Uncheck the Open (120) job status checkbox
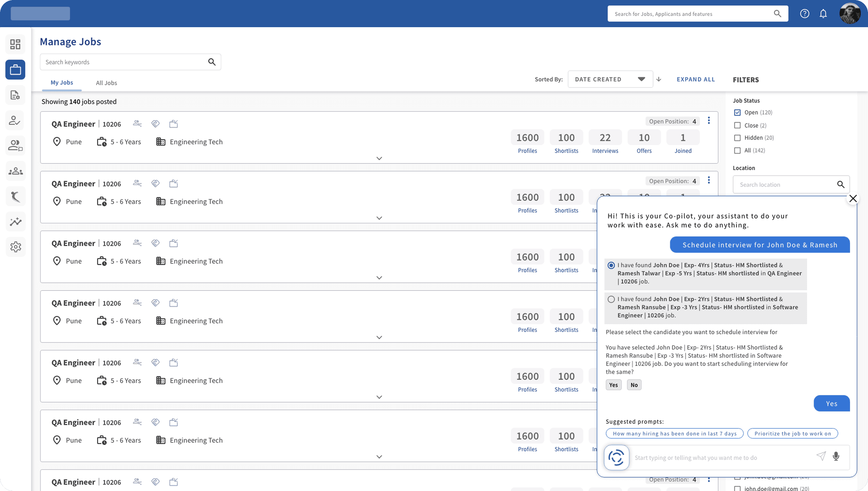The image size is (868, 491). tap(738, 113)
